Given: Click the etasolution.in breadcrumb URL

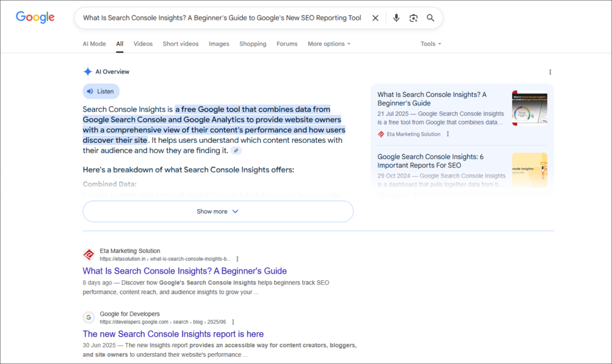Looking at the screenshot, I should 165,259.
